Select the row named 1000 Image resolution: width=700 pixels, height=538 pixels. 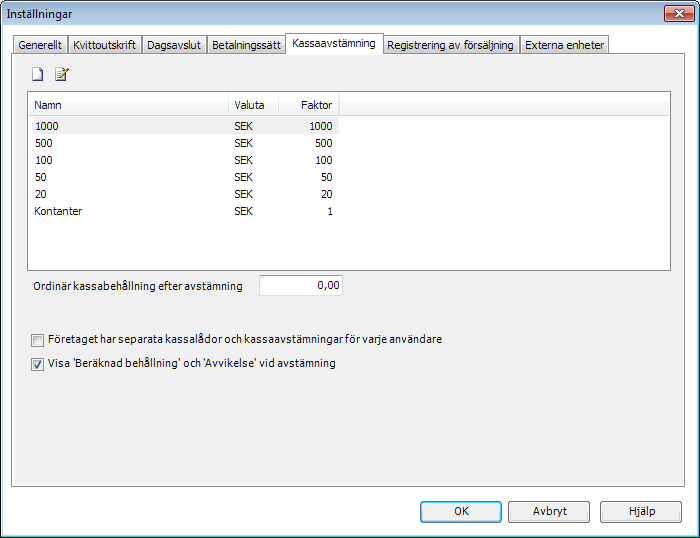tap(186, 126)
